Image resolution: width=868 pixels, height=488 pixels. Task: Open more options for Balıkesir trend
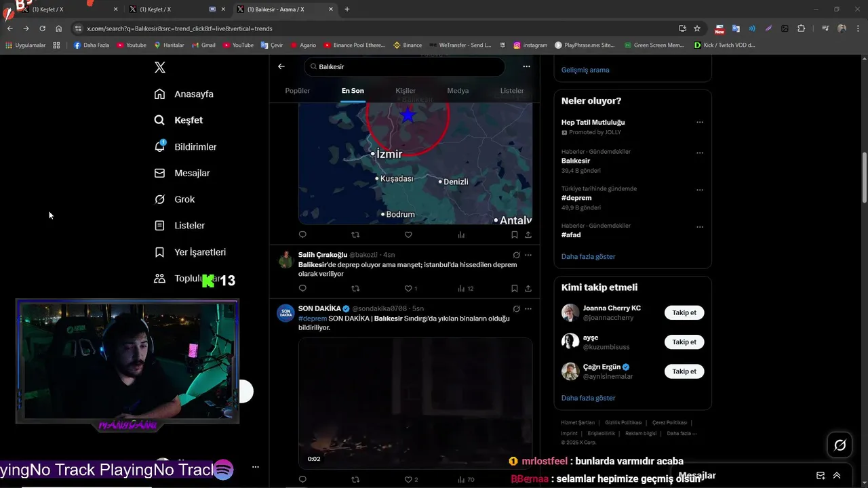point(700,153)
